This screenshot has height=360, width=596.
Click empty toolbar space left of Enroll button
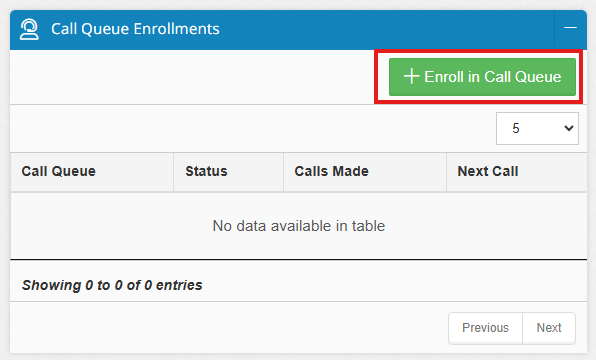[192, 77]
